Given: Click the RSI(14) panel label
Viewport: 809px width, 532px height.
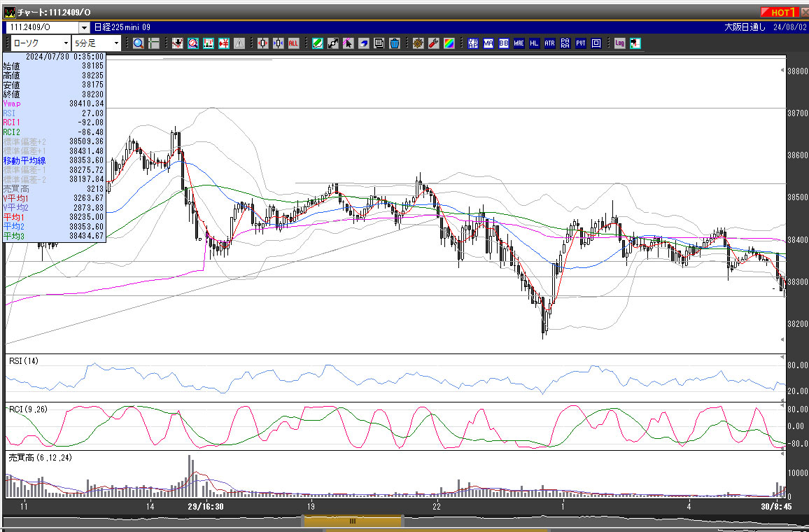Looking at the screenshot, I should 24,361.
